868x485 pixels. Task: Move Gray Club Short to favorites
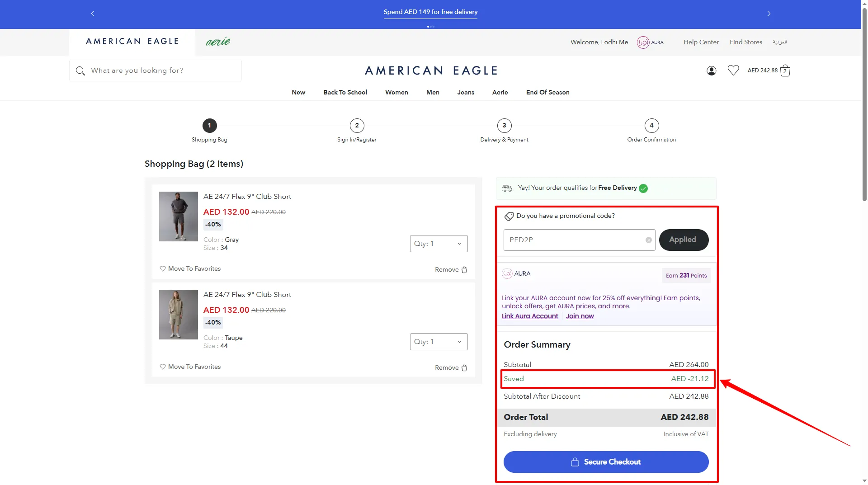(x=190, y=268)
